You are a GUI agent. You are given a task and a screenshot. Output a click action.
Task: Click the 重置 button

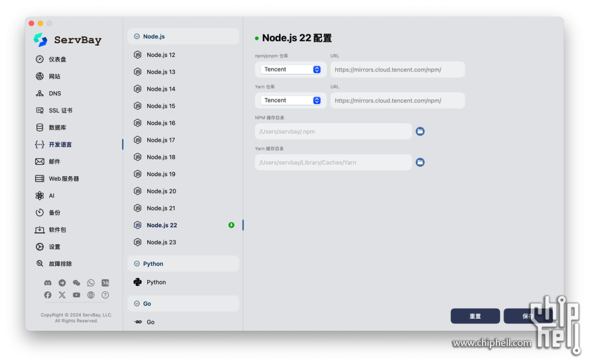click(475, 316)
